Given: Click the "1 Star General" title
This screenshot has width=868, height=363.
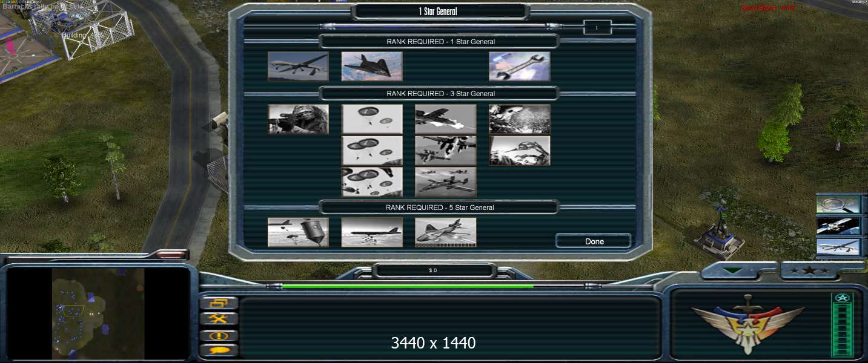Looking at the screenshot, I should pyautogui.click(x=438, y=11).
